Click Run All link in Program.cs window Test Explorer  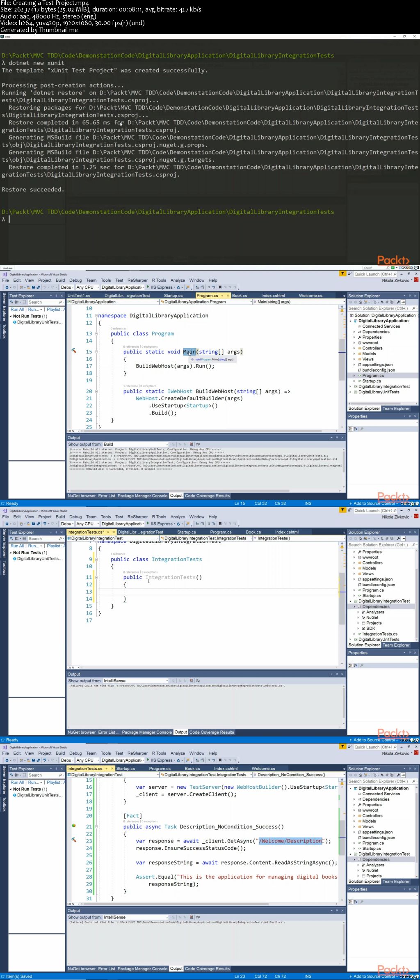(17, 310)
